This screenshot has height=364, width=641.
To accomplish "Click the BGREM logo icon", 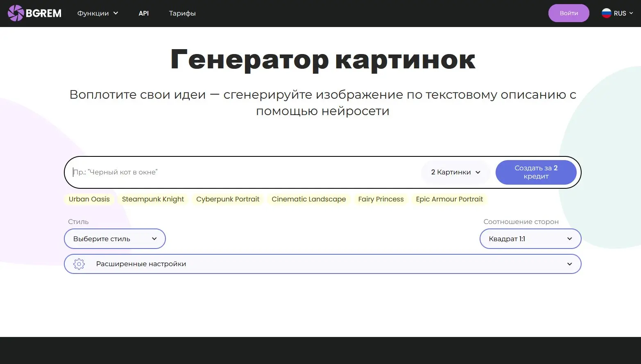I will point(16,13).
